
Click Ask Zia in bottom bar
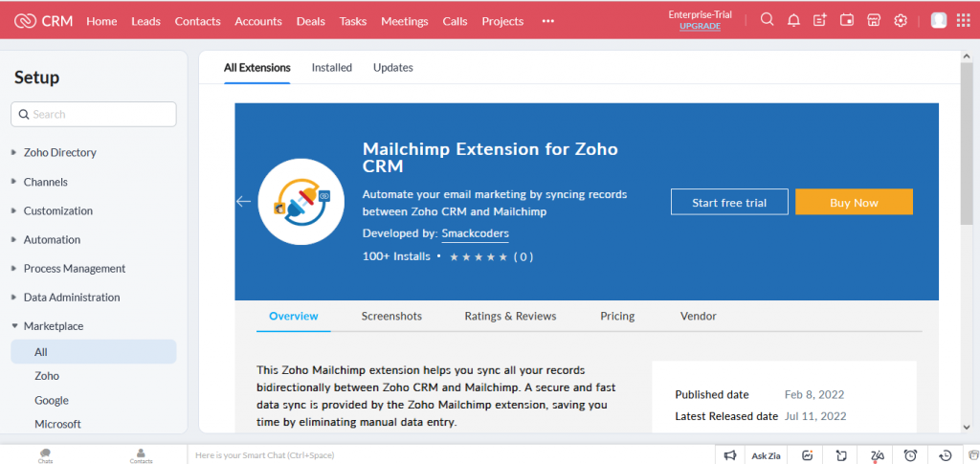[x=766, y=456]
